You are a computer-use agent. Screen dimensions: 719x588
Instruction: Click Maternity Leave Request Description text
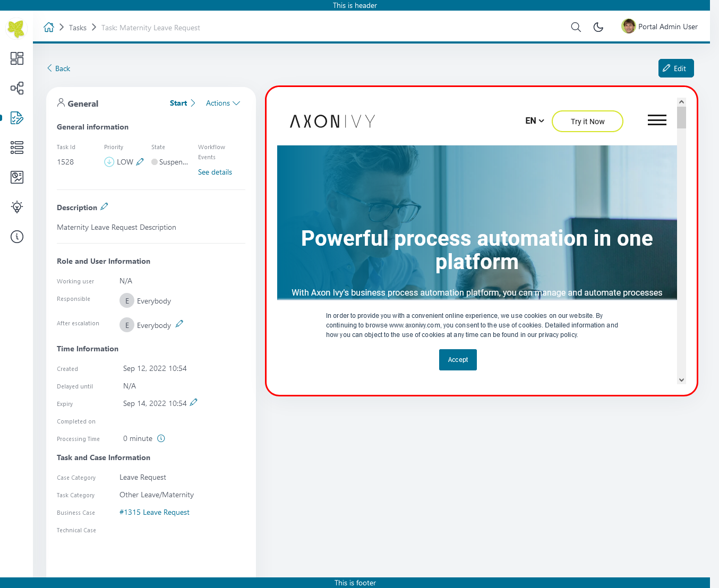[x=116, y=227]
